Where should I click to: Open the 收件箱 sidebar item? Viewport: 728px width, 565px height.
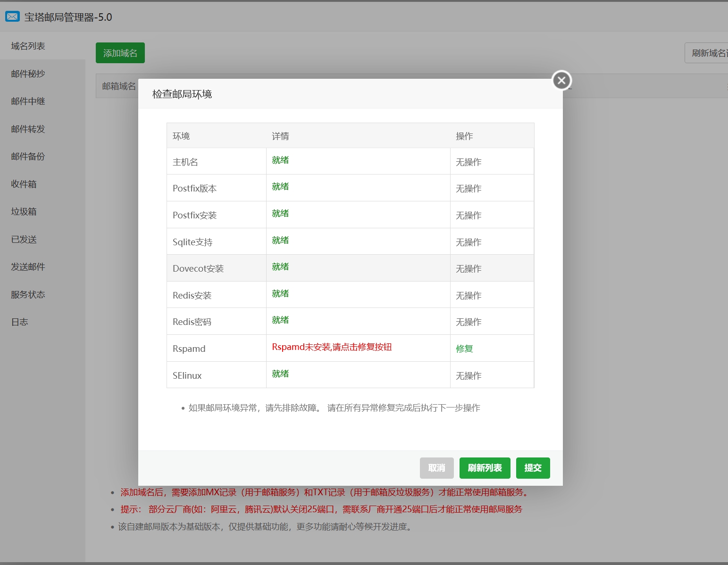click(x=42, y=184)
